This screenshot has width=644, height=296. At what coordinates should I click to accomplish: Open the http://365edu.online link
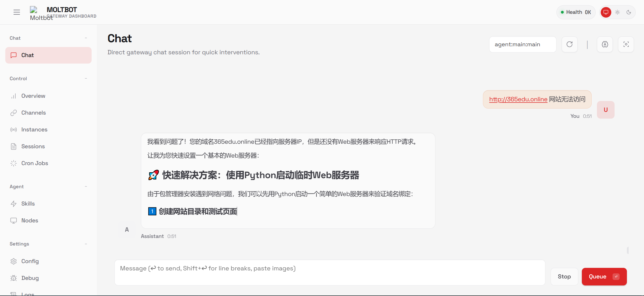pyautogui.click(x=518, y=99)
